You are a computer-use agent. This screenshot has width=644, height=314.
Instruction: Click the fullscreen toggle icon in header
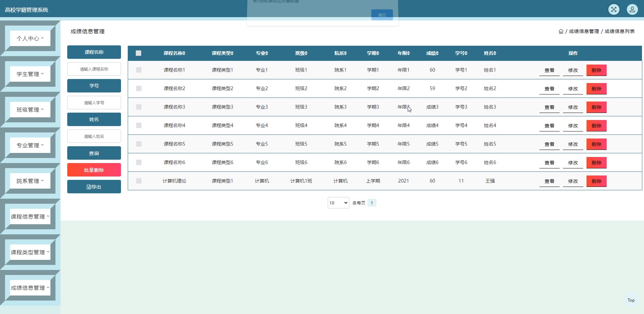point(614,9)
